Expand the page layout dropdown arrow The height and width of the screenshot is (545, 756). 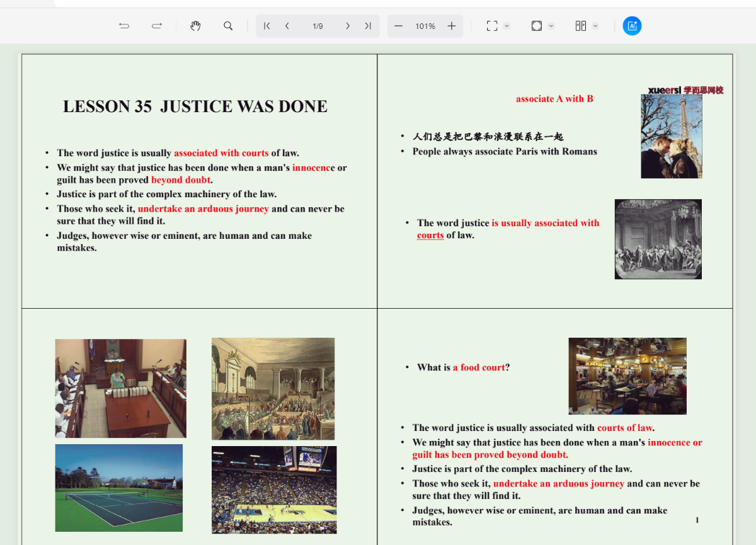point(595,26)
